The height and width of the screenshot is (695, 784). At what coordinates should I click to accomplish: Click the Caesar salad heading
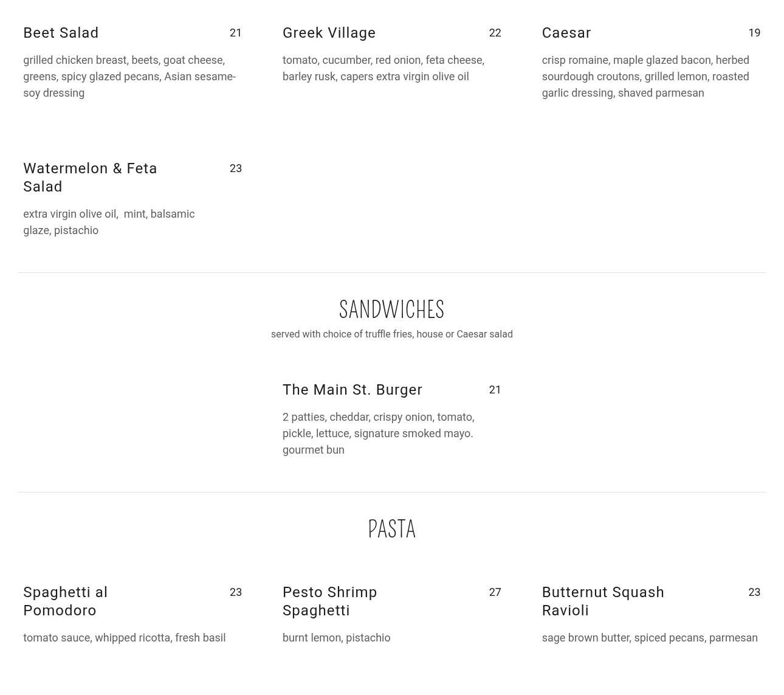566,33
